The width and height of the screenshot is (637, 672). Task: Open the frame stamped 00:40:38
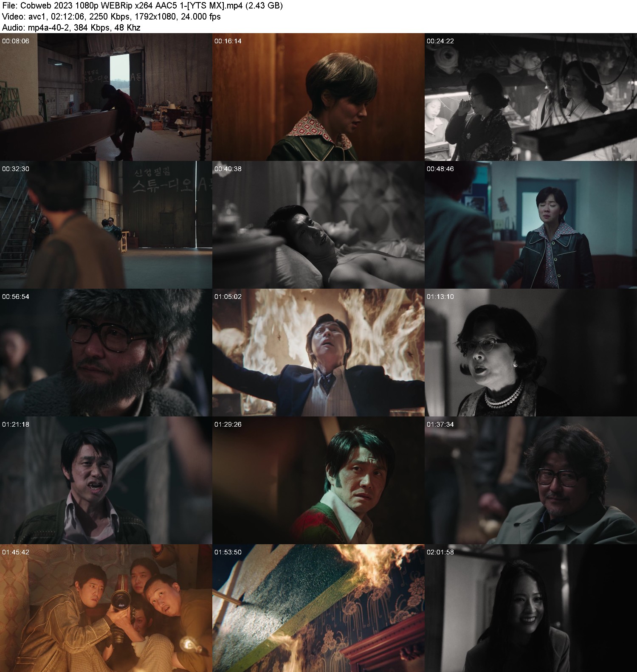[318, 225]
